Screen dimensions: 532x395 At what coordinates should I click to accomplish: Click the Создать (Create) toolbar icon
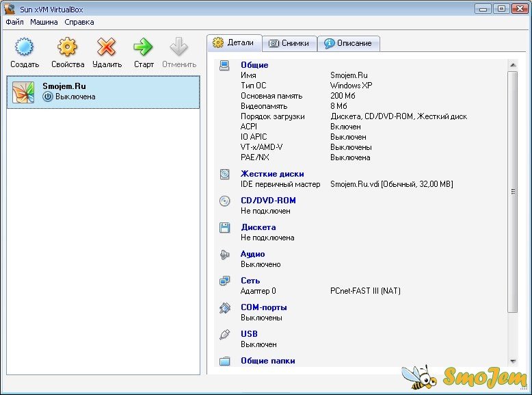click(25, 47)
